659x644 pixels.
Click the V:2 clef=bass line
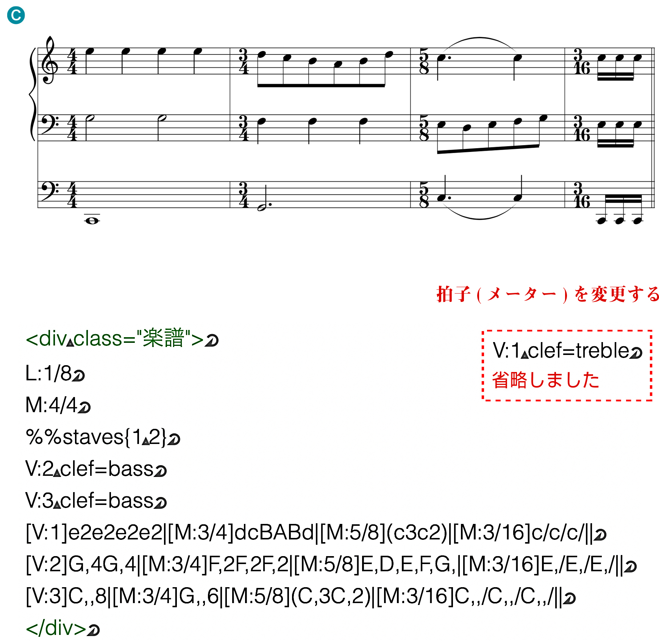[96, 469]
